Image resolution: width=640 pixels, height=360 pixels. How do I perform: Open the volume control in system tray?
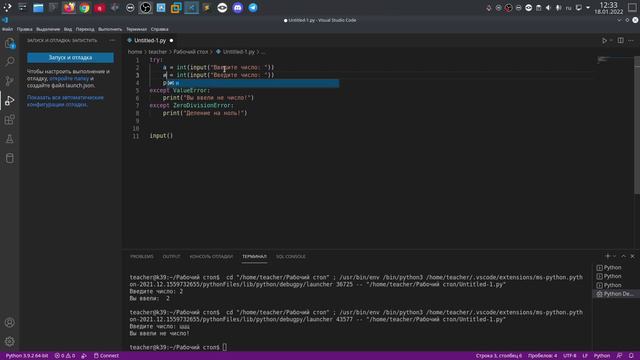(548, 8)
